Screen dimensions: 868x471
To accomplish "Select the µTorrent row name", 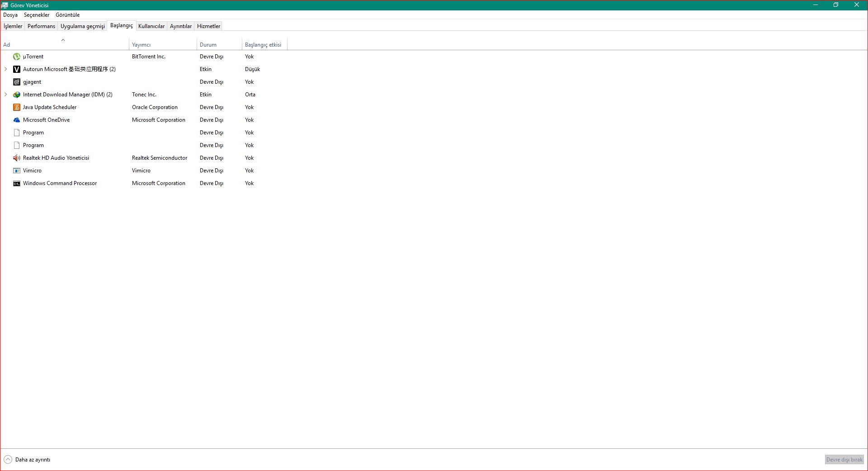I will pyautogui.click(x=33, y=57).
